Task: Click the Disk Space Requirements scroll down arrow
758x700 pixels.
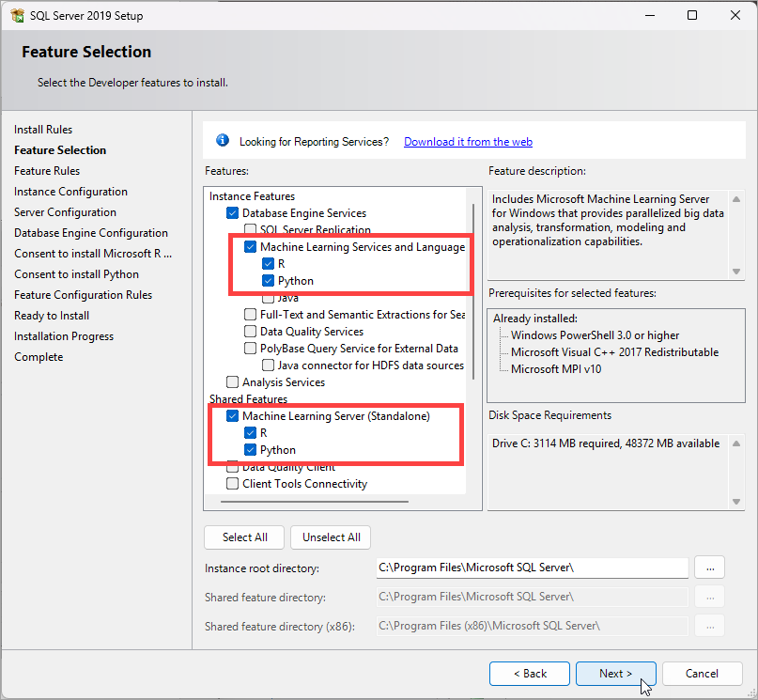Action: tap(736, 502)
